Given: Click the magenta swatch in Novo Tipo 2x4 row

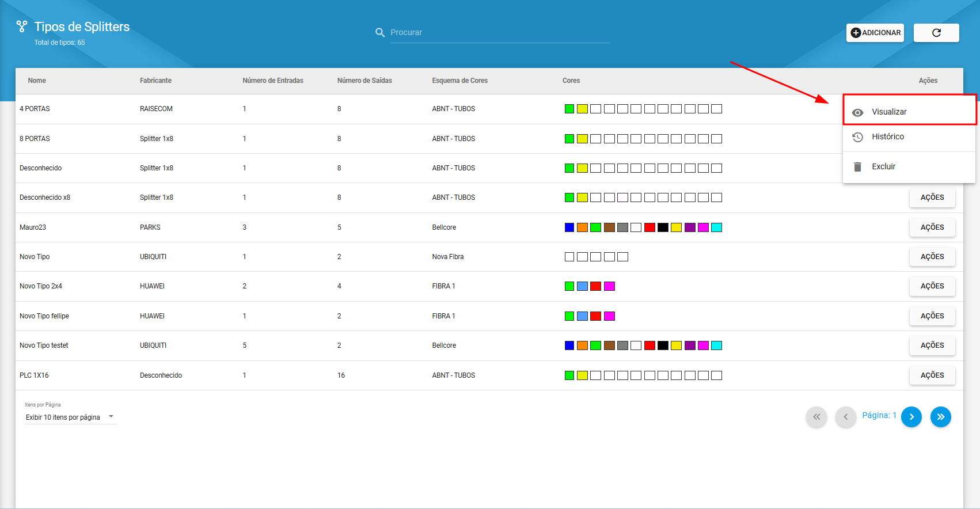Looking at the screenshot, I should click(609, 286).
